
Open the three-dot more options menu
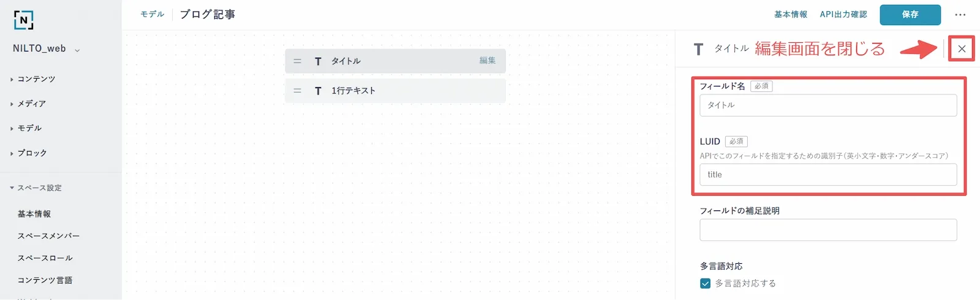(x=960, y=15)
